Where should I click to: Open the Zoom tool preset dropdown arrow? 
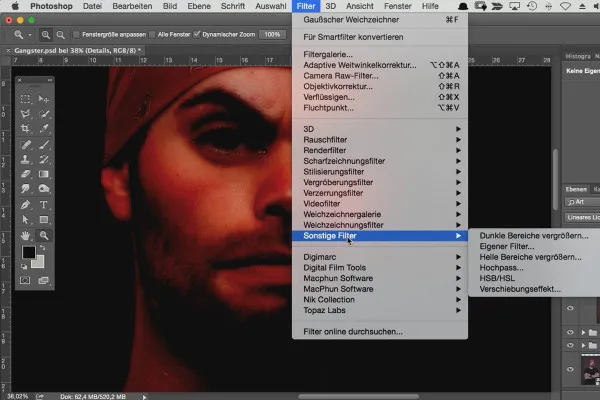pyautogui.click(x=30, y=35)
